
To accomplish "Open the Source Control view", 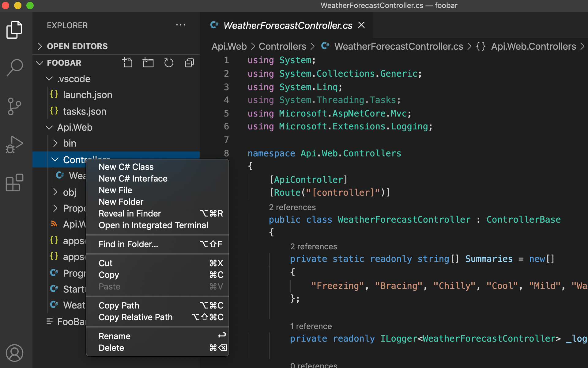I will click(14, 106).
